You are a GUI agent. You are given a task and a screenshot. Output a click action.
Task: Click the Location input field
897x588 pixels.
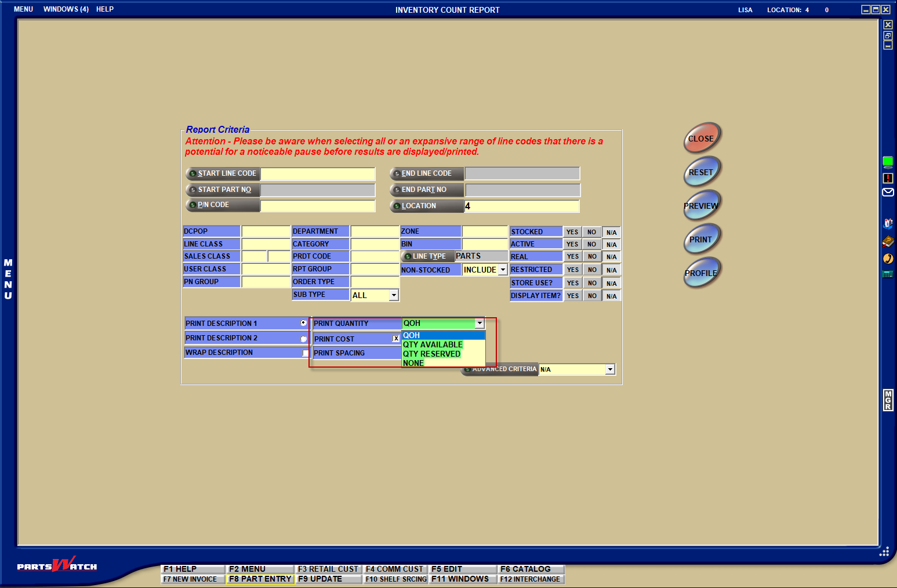[521, 206]
